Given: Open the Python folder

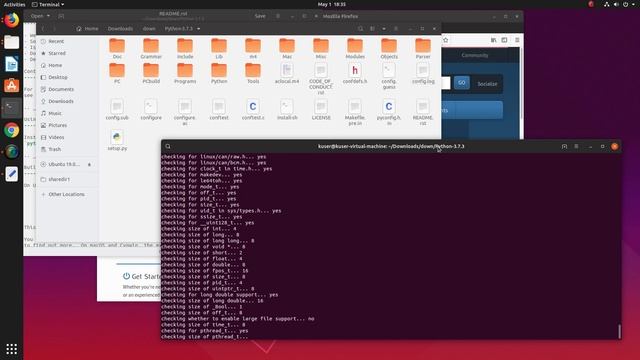Looking at the screenshot, I should point(219,73).
